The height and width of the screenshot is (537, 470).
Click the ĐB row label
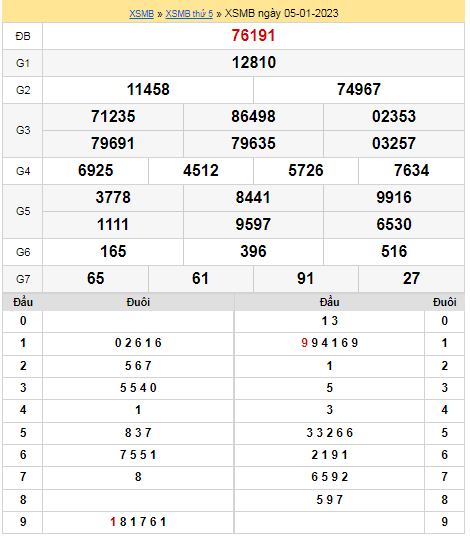pos(23,36)
